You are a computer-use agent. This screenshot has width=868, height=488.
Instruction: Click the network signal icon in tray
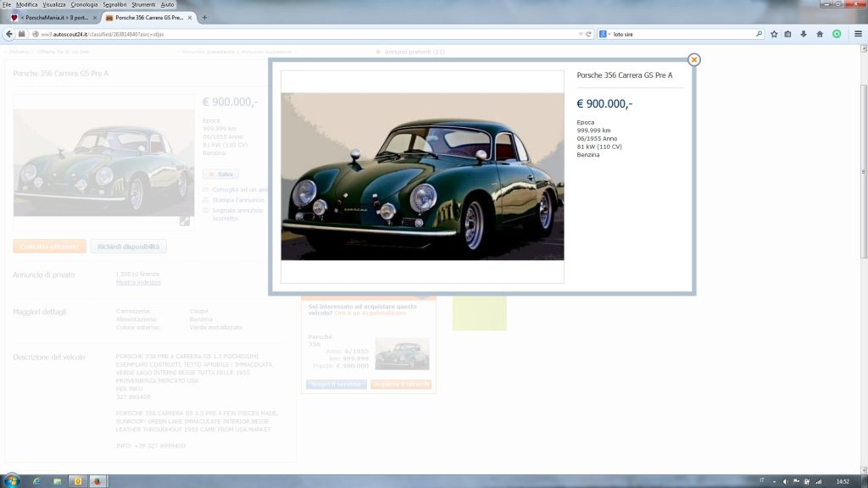818,481
